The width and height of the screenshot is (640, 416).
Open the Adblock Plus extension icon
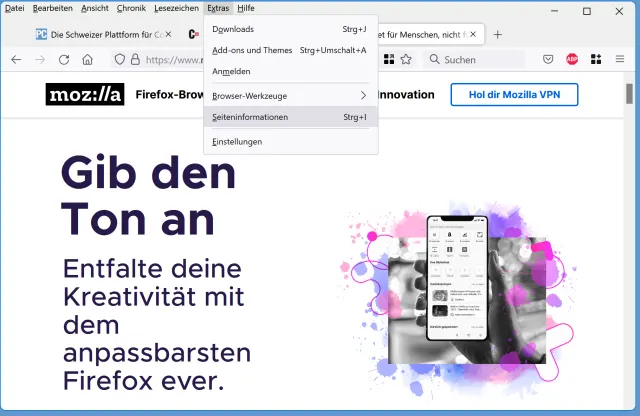pos(572,60)
